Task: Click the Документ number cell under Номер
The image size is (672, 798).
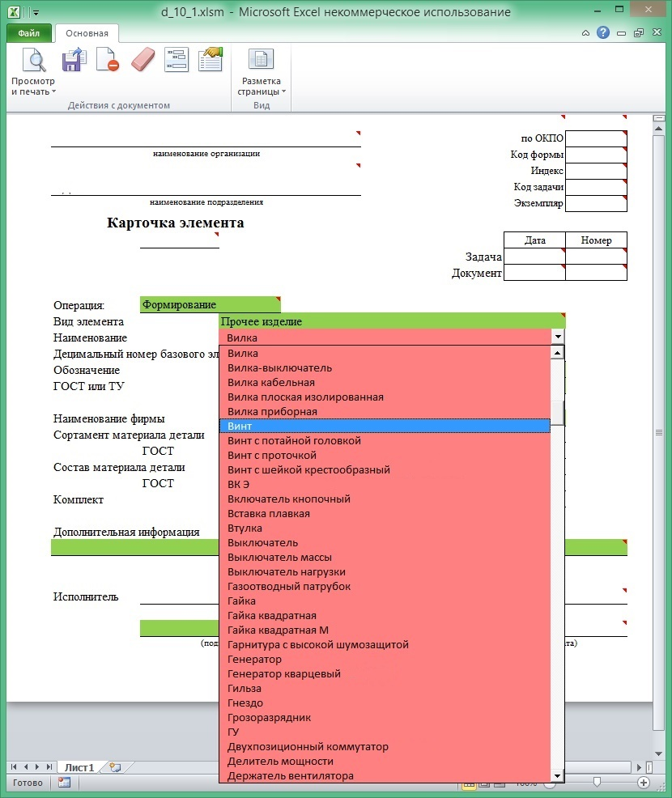Action: (x=596, y=272)
